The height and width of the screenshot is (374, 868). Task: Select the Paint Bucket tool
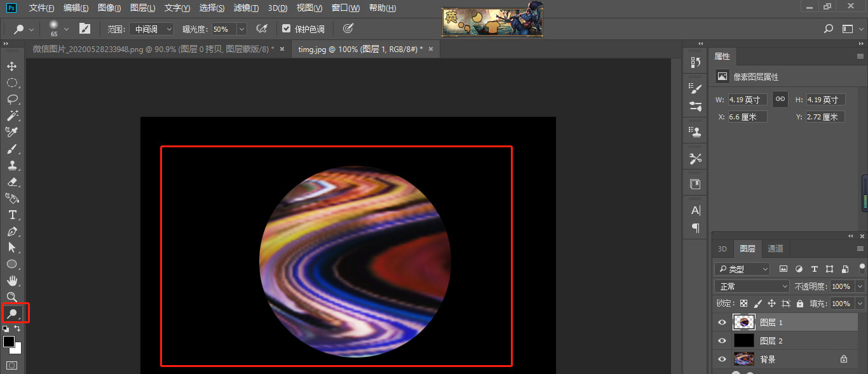point(12,198)
